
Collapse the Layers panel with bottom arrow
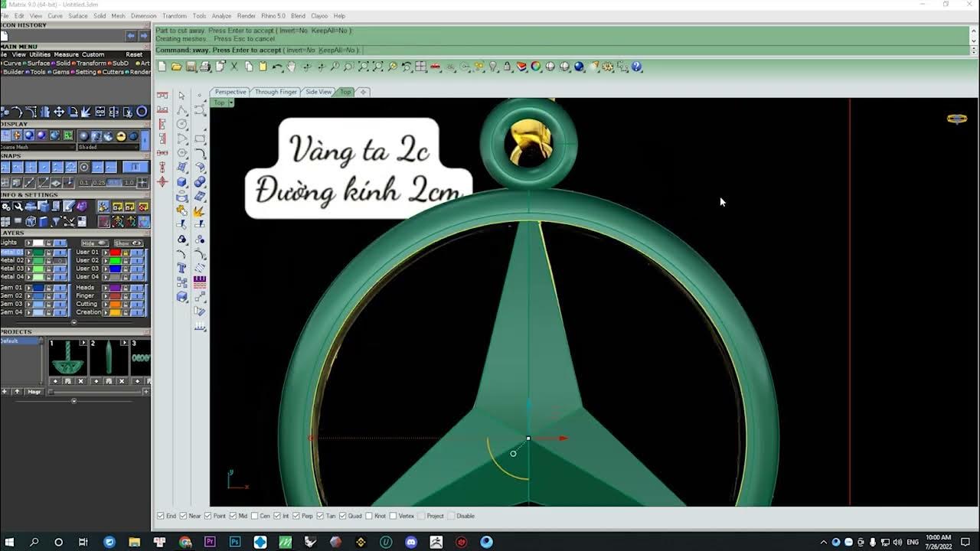tap(73, 322)
